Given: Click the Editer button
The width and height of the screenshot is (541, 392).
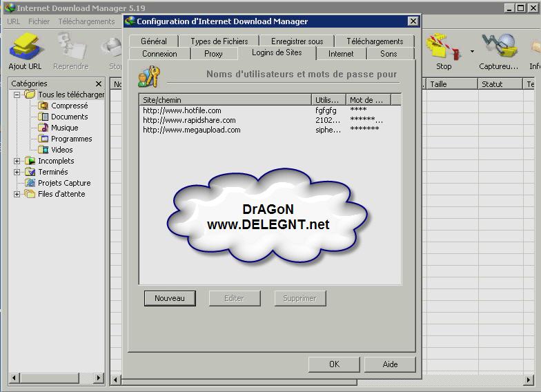Looking at the screenshot, I should pyautogui.click(x=235, y=298).
